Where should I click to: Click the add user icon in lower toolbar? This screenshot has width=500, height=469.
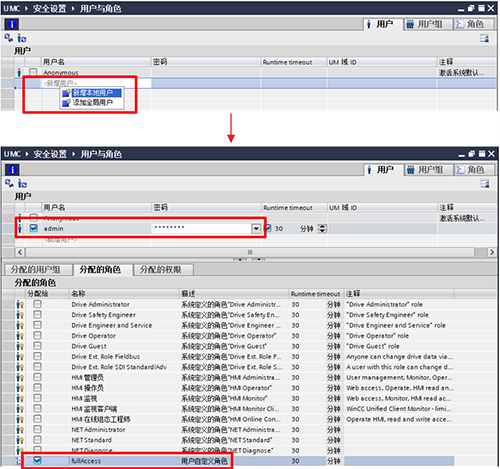(22, 184)
